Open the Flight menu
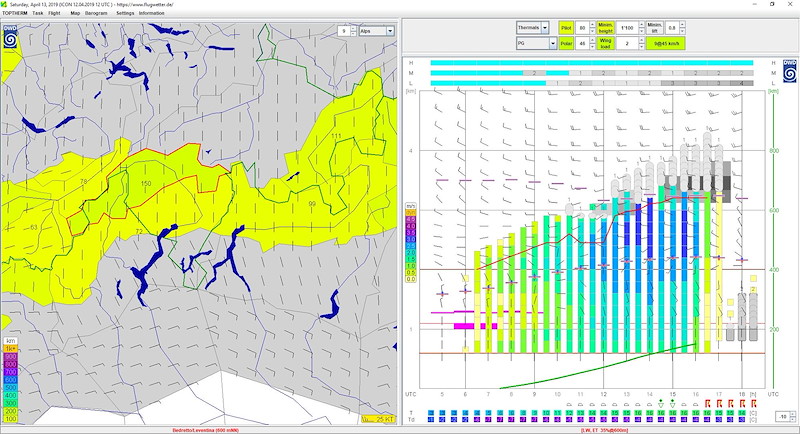 tap(52, 13)
